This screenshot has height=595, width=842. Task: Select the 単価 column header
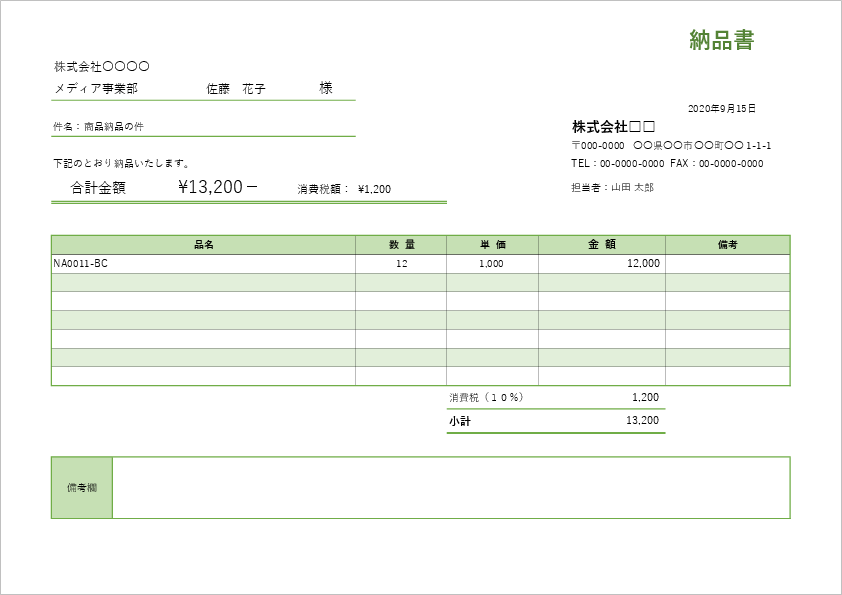coord(492,244)
